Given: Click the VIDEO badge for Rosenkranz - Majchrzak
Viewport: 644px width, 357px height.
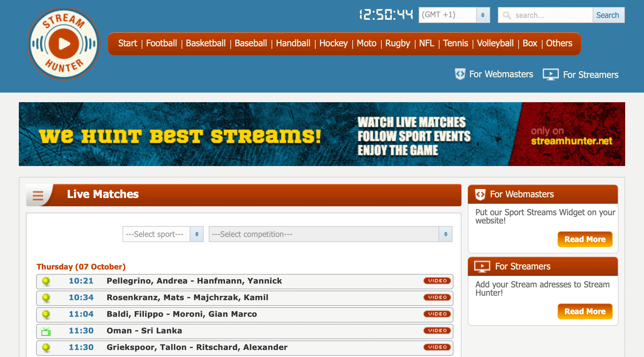Looking at the screenshot, I should point(437,297).
